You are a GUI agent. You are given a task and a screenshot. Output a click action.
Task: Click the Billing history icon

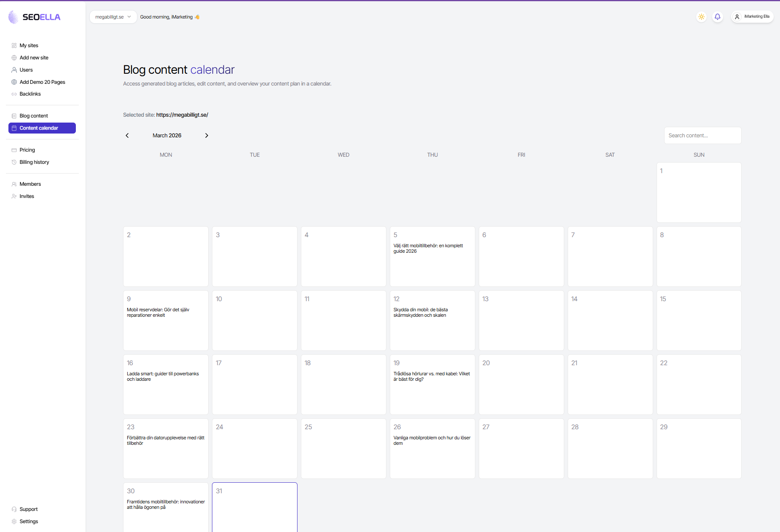[x=14, y=162]
